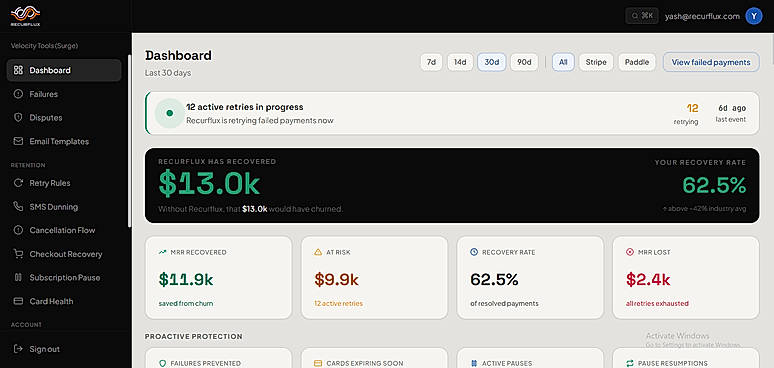Filter by Stripe provider
This screenshot has height=368, width=774.
click(x=596, y=62)
